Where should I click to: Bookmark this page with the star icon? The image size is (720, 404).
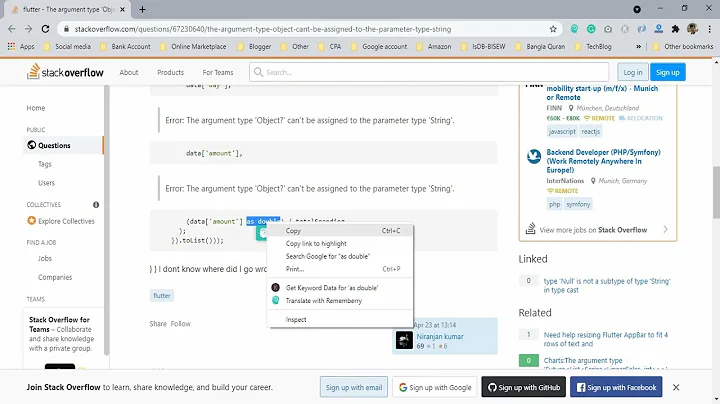553,29
